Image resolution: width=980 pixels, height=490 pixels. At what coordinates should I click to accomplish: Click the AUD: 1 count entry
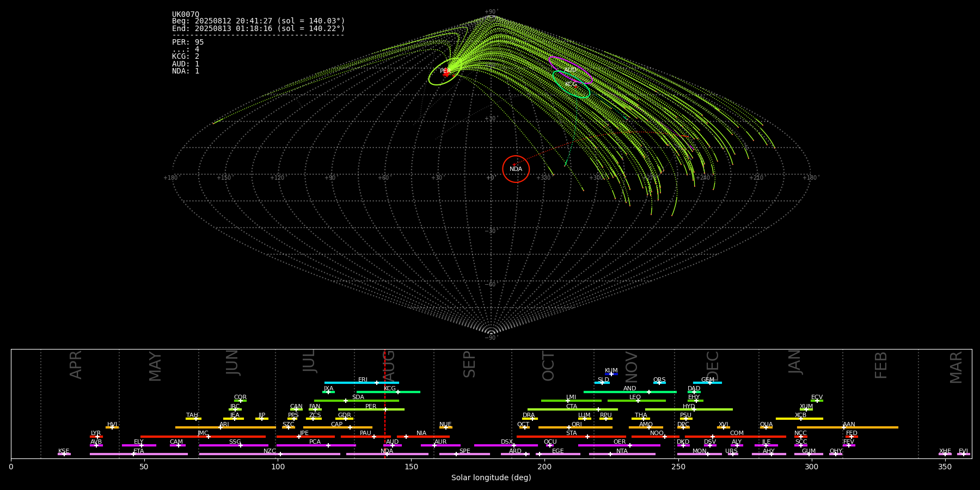(x=186, y=64)
